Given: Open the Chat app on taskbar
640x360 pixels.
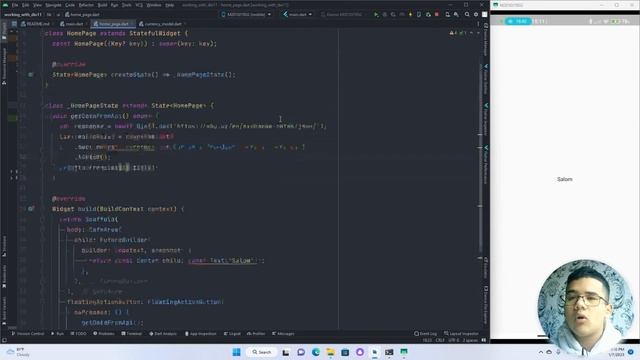Looking at the screenshot, I should (x=301, y=352).
